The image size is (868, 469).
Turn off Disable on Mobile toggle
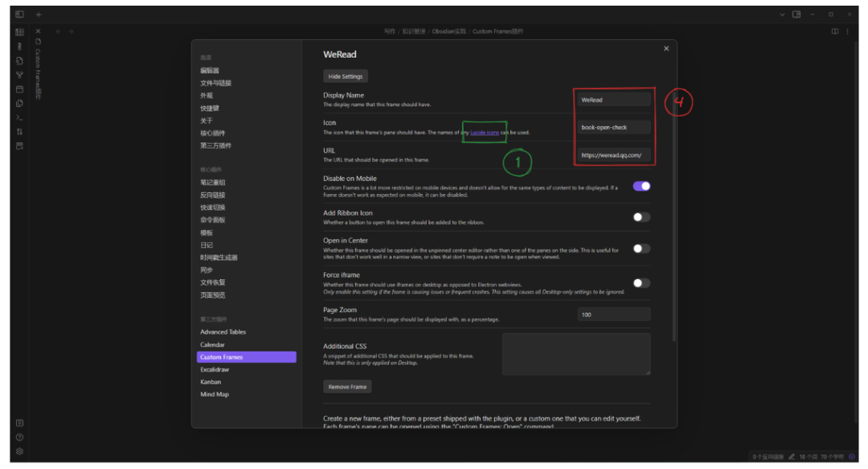click(641, 187)
